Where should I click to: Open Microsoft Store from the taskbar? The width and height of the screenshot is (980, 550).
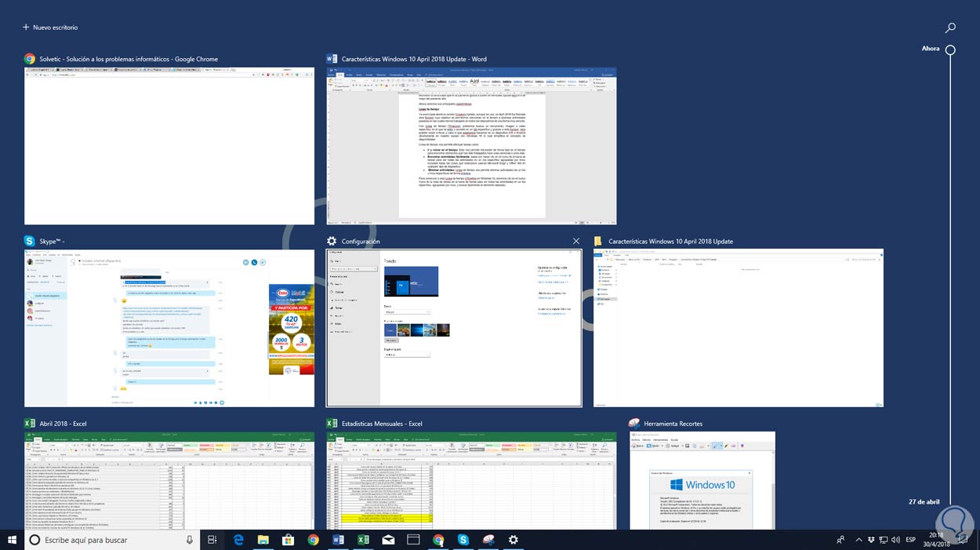click(x=288, y=540)
